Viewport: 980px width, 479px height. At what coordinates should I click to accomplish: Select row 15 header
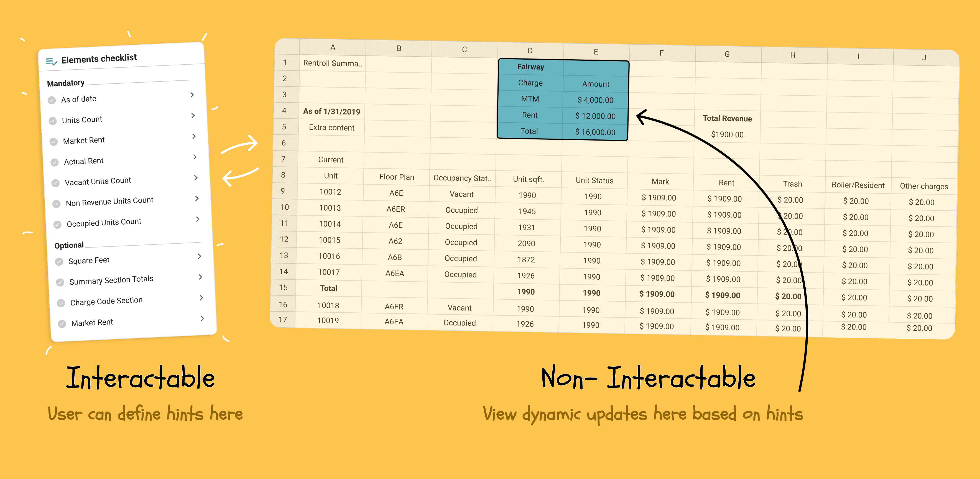coord(283,288)
